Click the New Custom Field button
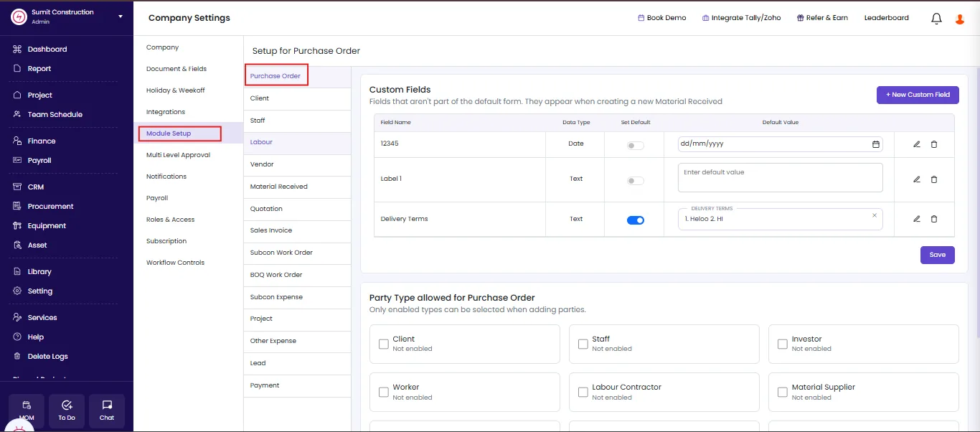 pos(918,95)
